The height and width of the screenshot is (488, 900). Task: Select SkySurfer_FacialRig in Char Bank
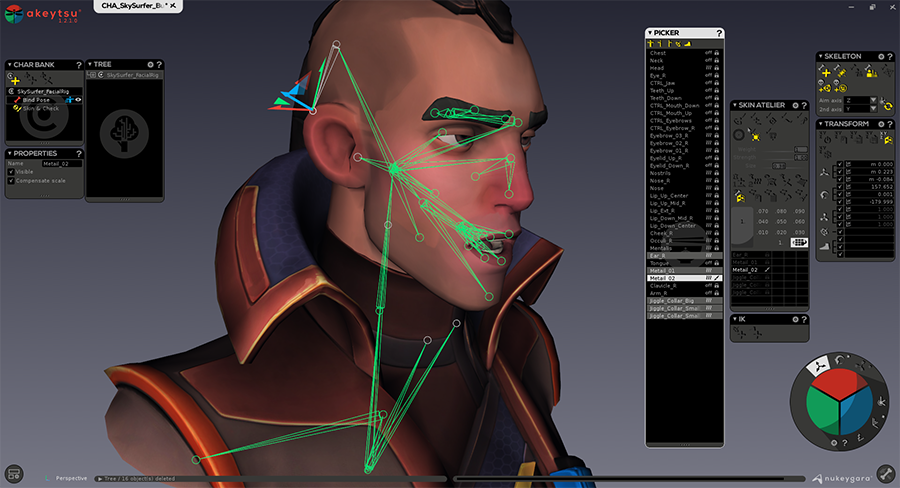[42, 91]
